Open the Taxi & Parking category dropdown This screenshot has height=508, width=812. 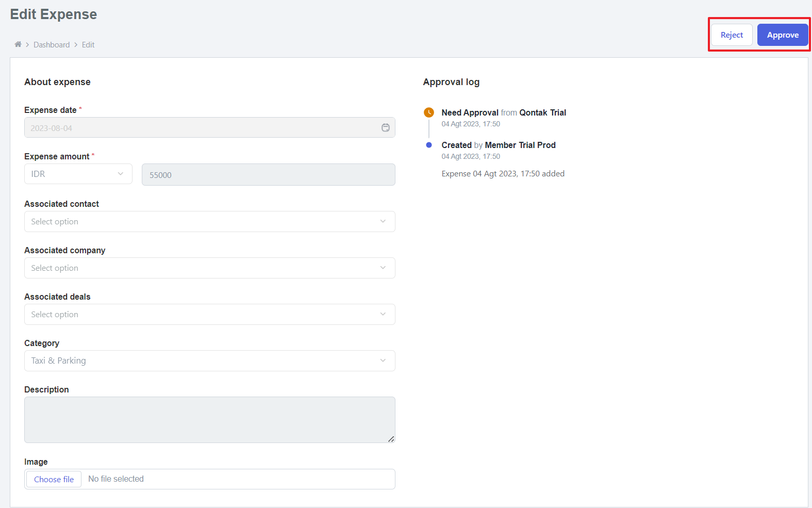(209, 361)
